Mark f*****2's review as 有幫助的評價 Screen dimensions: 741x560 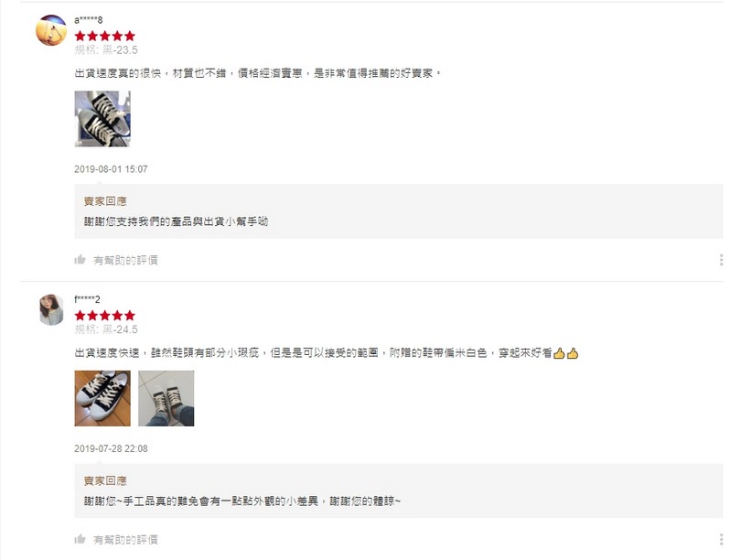125,540
